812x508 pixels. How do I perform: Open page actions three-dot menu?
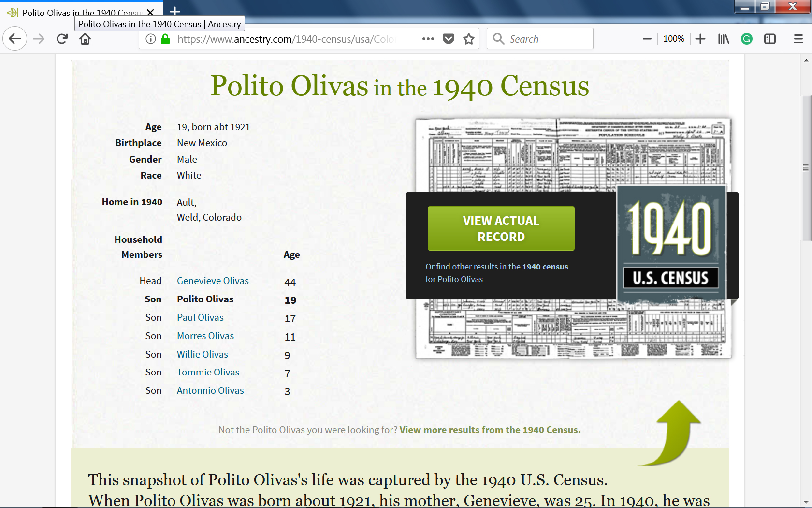tap(428, 39)
